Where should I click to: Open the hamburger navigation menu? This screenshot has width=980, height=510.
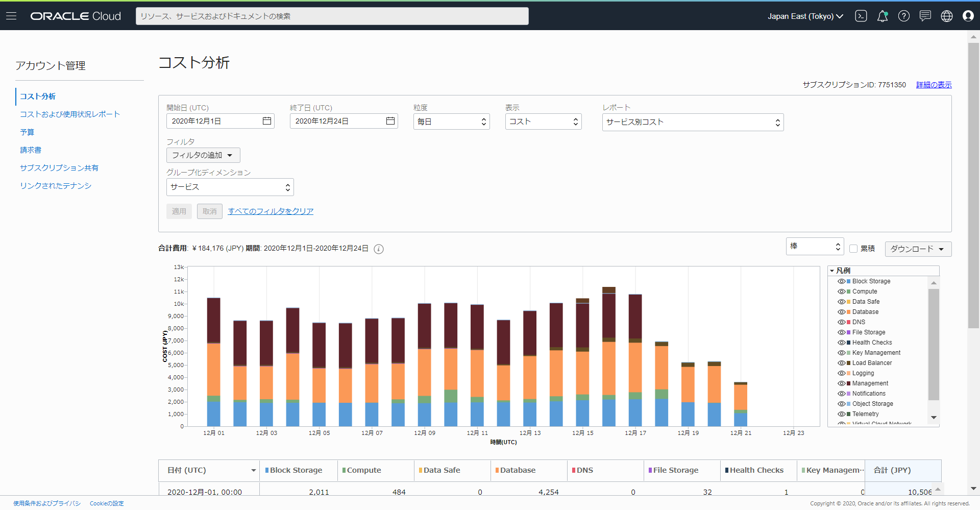point(11,16)
